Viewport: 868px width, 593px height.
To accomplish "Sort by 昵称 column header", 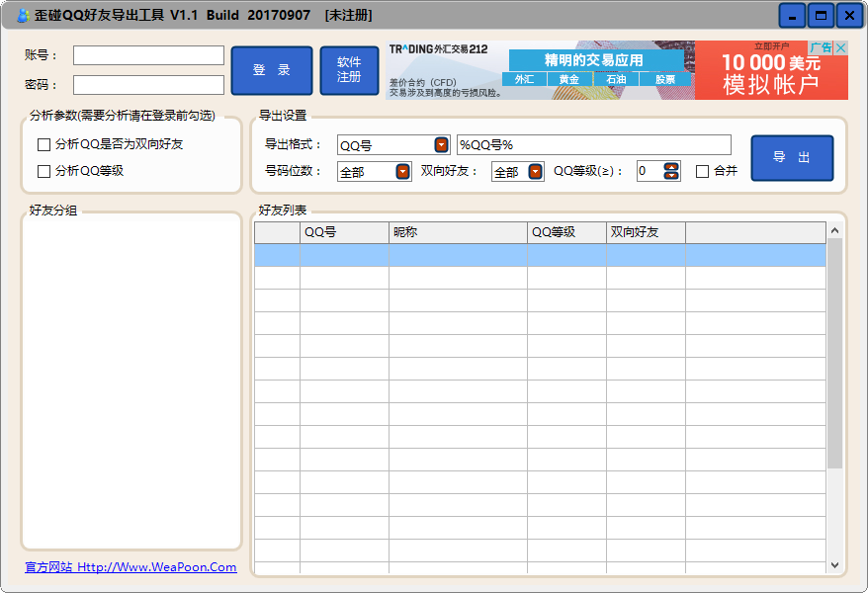I will (459, 233).
